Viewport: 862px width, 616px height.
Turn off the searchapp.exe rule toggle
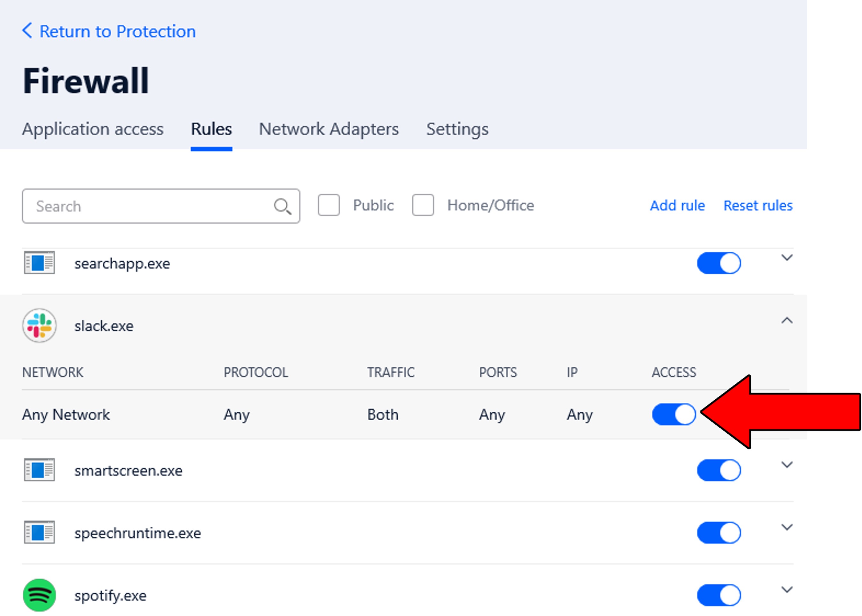[x=718, y=263]
